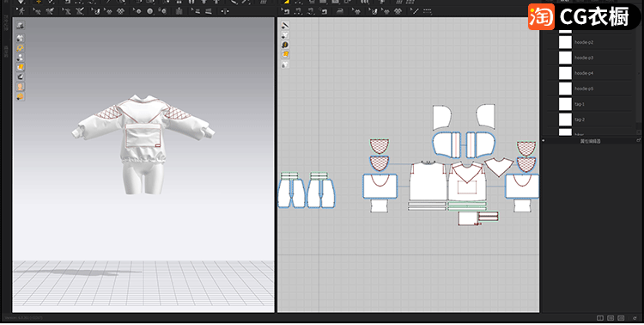
Task: Click the top icon of 3D view's vertical strip
Action: (20, 26)
